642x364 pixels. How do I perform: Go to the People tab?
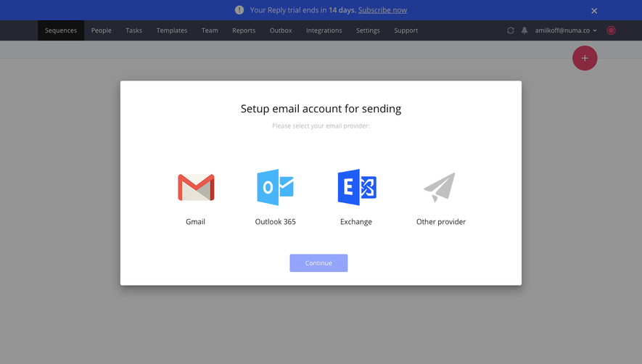[101, 30]
